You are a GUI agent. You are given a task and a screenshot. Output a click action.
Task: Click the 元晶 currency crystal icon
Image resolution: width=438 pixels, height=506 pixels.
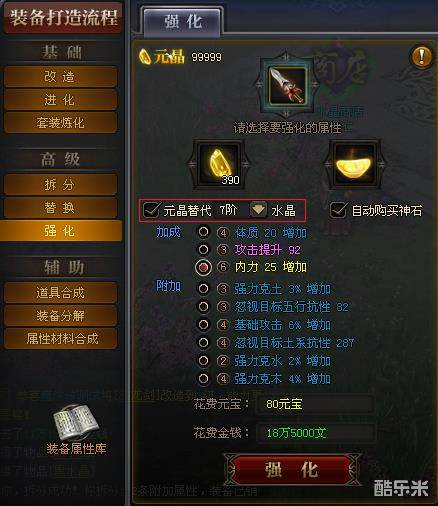[x=145, y=57]
